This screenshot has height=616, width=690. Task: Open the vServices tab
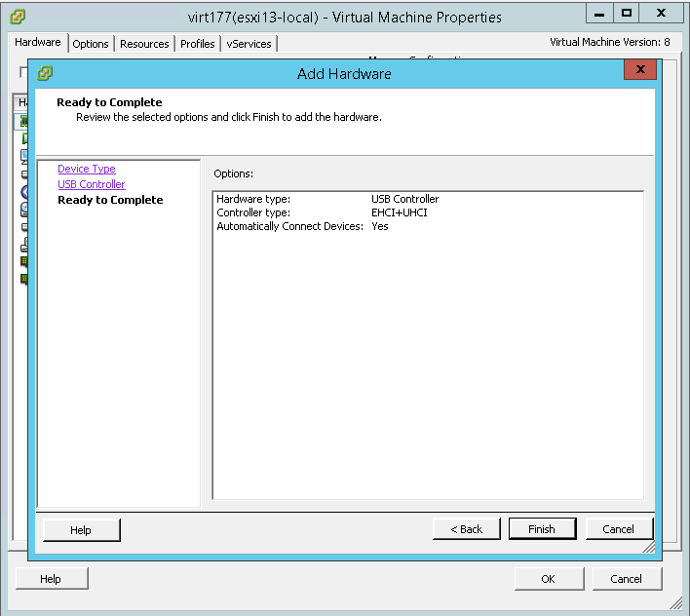pyautogui.click(x=249, y=44)
